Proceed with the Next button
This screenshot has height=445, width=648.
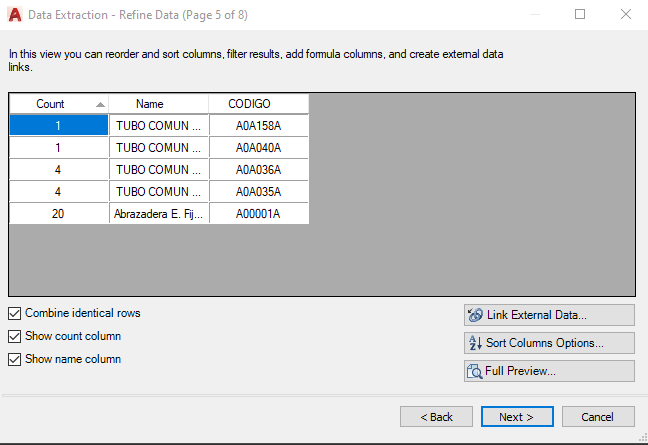tap(517, 416)
